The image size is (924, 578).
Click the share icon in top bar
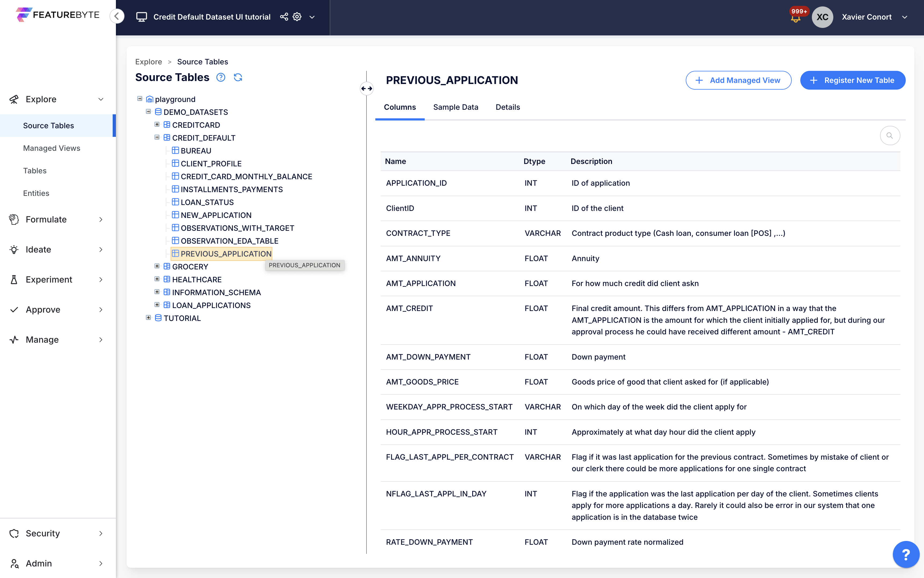(284, 17)
